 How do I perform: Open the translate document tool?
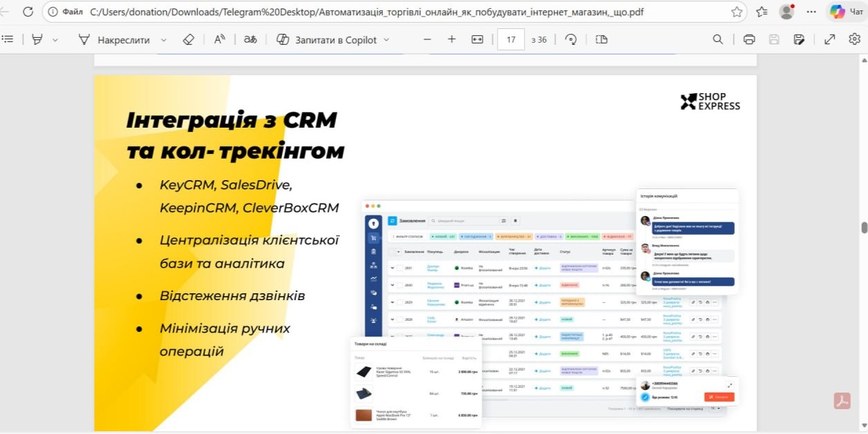click(250, 39)
